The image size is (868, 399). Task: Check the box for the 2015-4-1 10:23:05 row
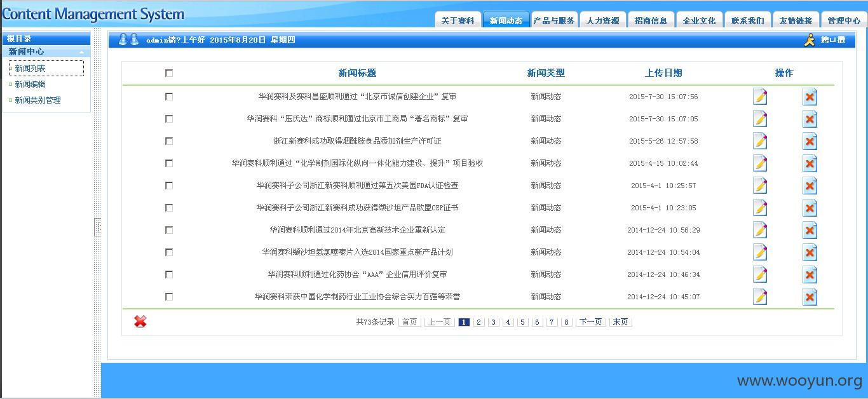click(x=169, y=208)
